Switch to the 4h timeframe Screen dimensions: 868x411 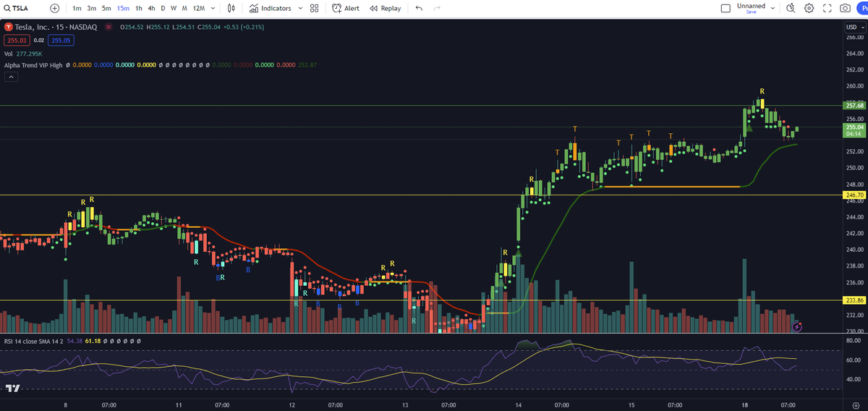[x=150, y=8]
